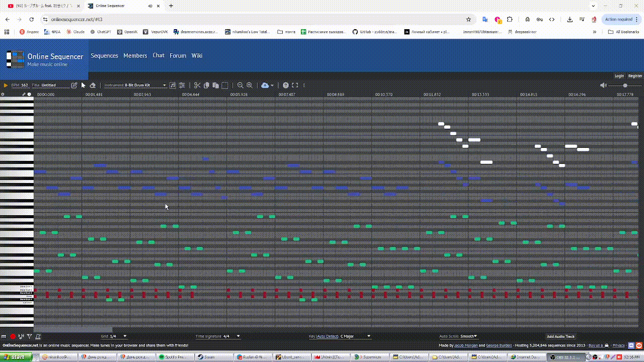Click the red record button at bottom left

[13, 336]
